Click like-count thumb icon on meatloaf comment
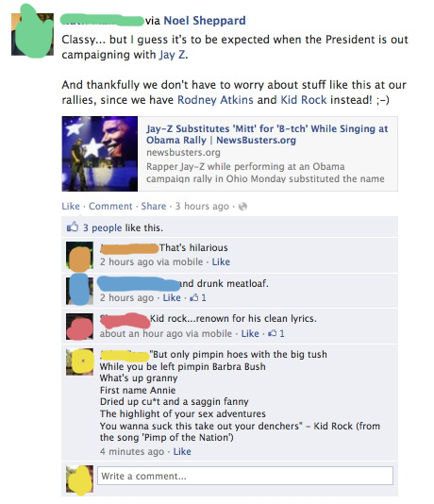This screenshot has height=504, width=434. [x=194, y=297]
